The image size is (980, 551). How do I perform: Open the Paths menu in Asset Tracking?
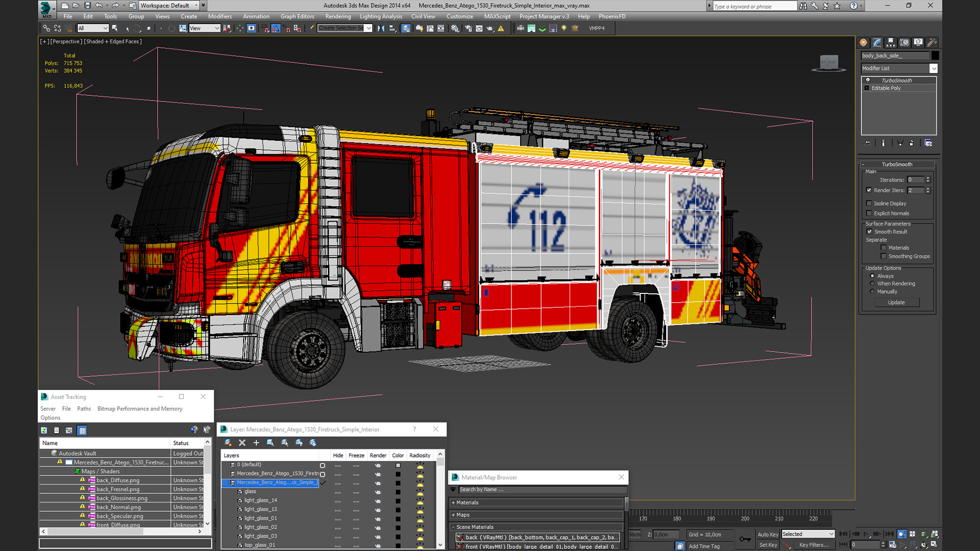click(84, 409)
